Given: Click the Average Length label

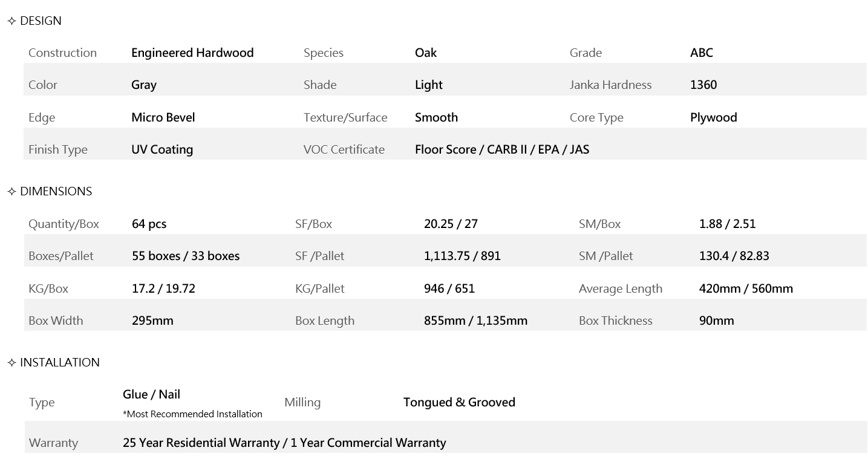Looking at the screenshot, I should coord(620,289).
